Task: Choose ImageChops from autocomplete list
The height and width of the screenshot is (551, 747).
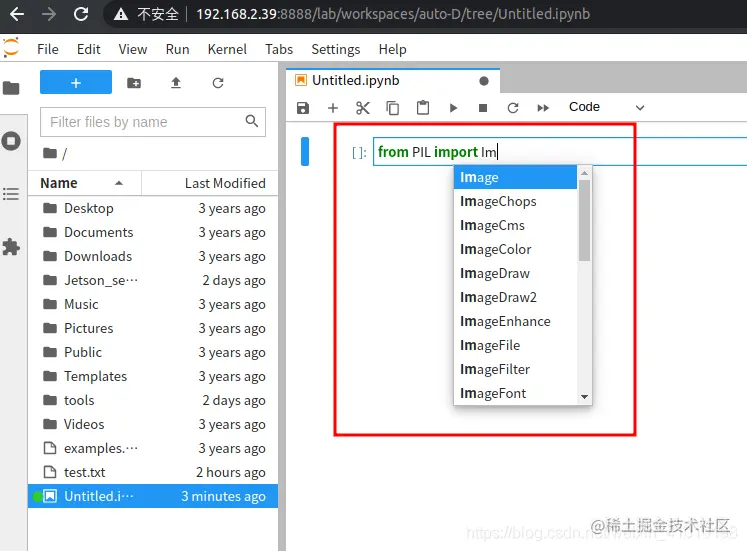Action: [x=515, y=201]
